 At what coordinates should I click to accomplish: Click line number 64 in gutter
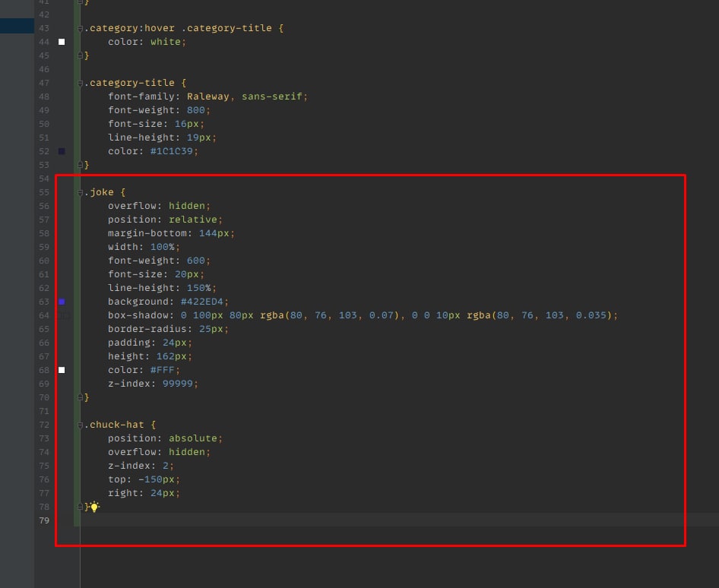(x=44, y=315)
